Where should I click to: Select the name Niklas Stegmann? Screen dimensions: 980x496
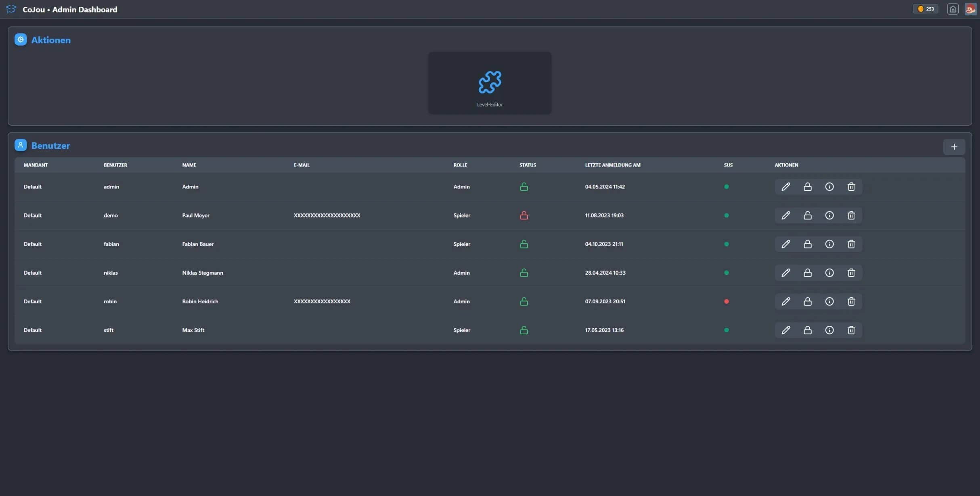(202, 273)
